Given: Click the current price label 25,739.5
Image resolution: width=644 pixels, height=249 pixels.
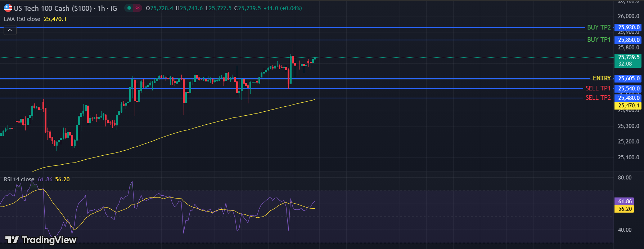Looking at the screenshot, I should (x=629, y=57).
